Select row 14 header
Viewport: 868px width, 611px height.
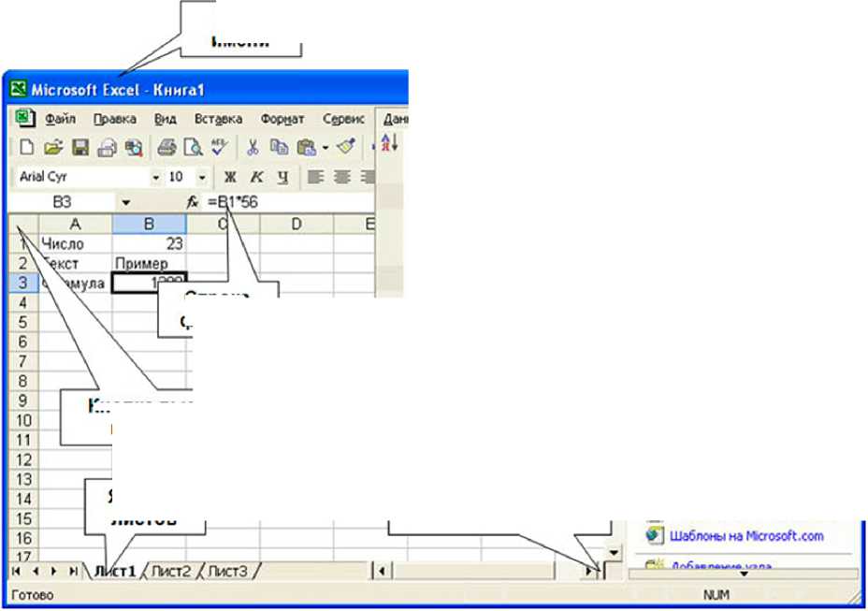[x=23, y=499]
